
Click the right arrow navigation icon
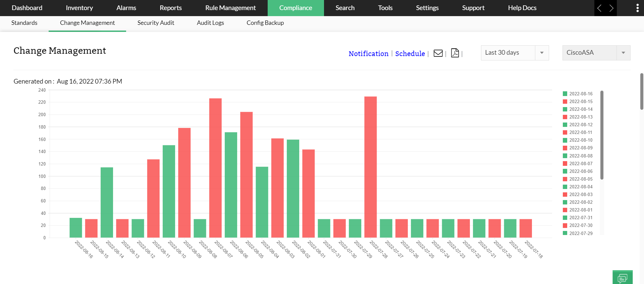611,8
